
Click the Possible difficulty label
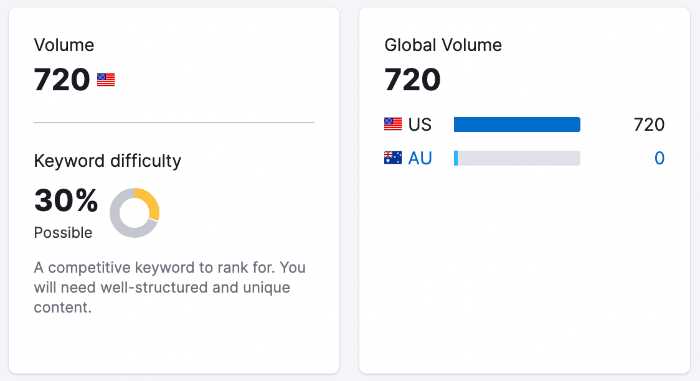pyautogui.click(x=63, y=233)
